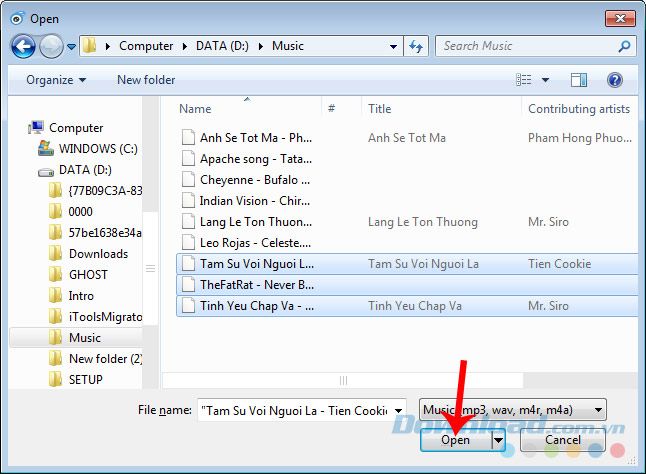Click the Computer icon in tree

click(36, 128)
